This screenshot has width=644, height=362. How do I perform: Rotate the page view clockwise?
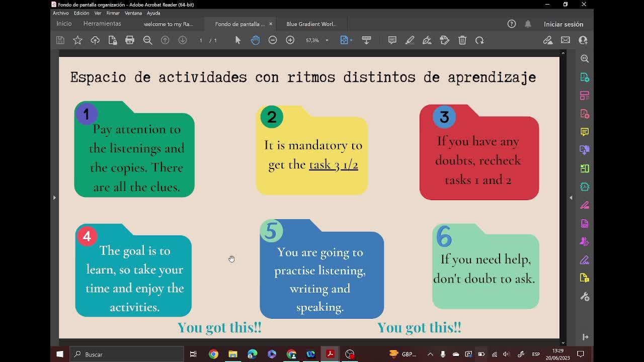(479, 40)
